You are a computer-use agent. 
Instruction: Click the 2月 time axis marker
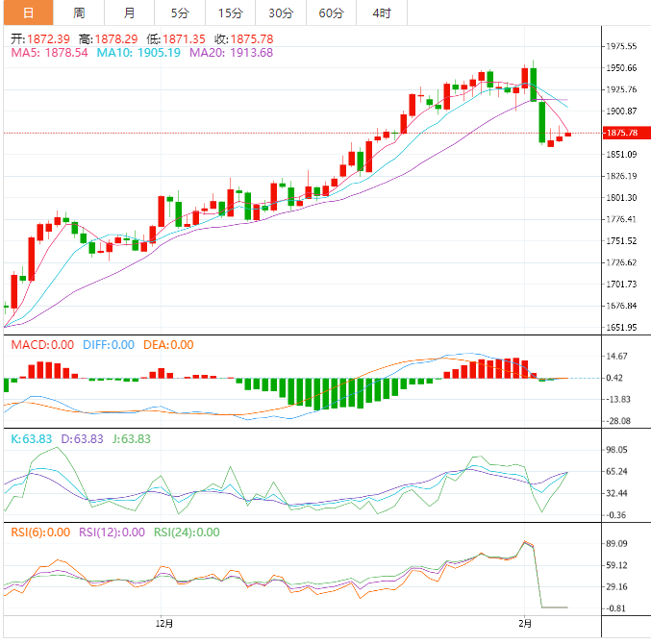[x=525, y=623]
